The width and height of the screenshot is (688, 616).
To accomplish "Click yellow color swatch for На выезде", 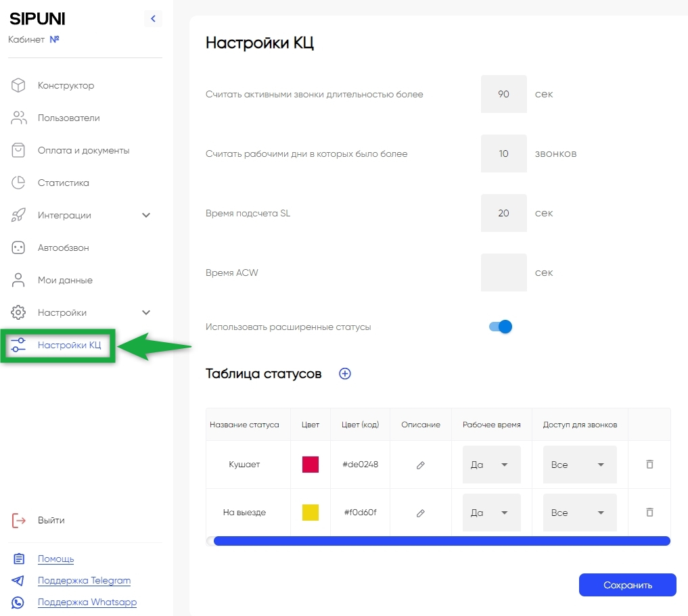I will [311, 512].
